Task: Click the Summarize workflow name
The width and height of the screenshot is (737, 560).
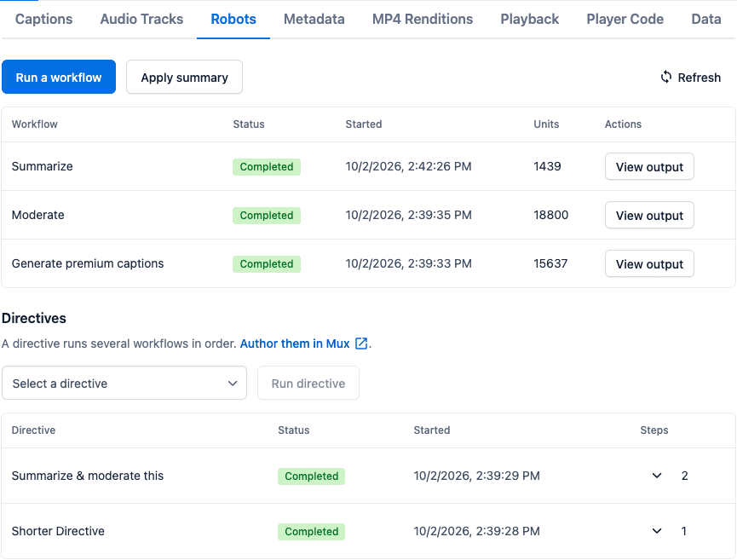Action: (43, 166)
